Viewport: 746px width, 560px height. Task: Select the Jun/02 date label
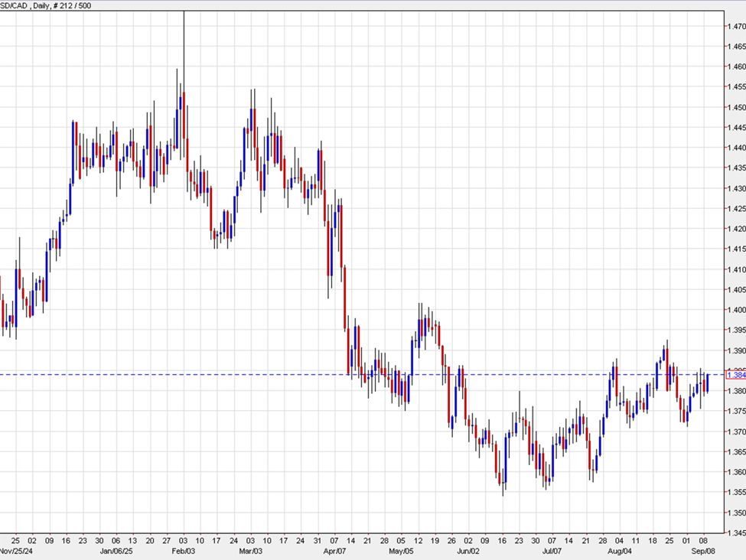[470, 549]
